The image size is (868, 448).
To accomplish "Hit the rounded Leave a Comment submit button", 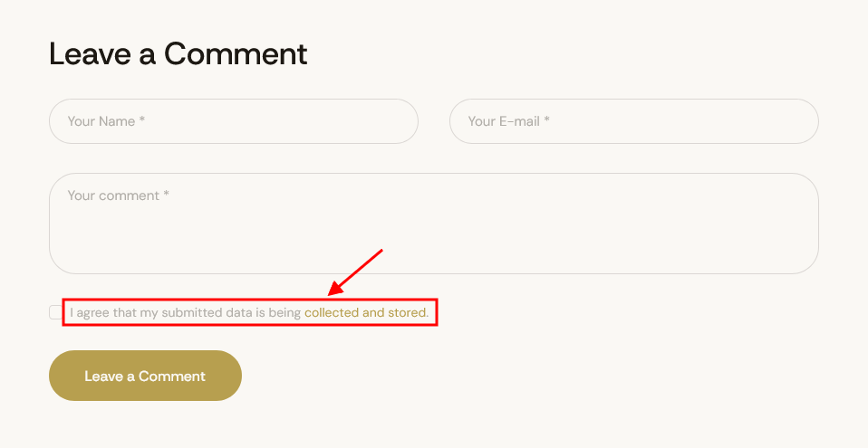I will [145, 376].
